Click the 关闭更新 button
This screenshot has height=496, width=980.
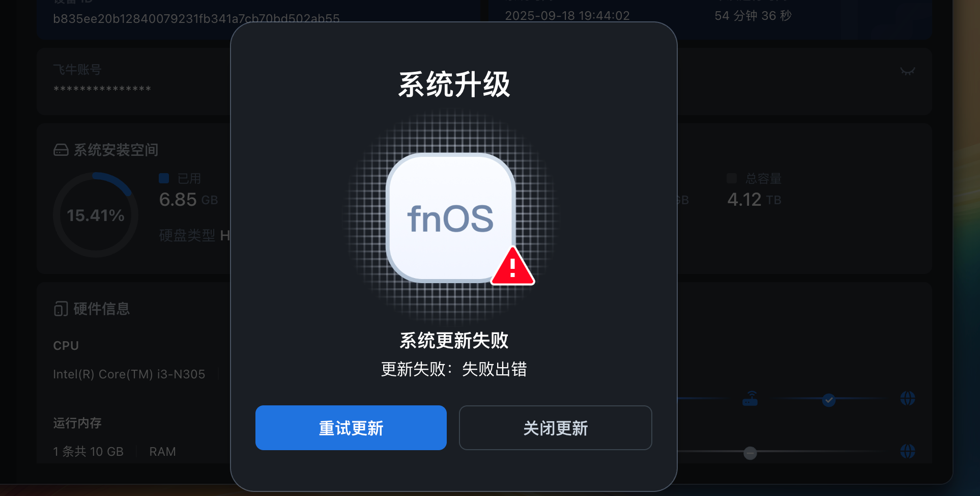(x=556, y=428)
